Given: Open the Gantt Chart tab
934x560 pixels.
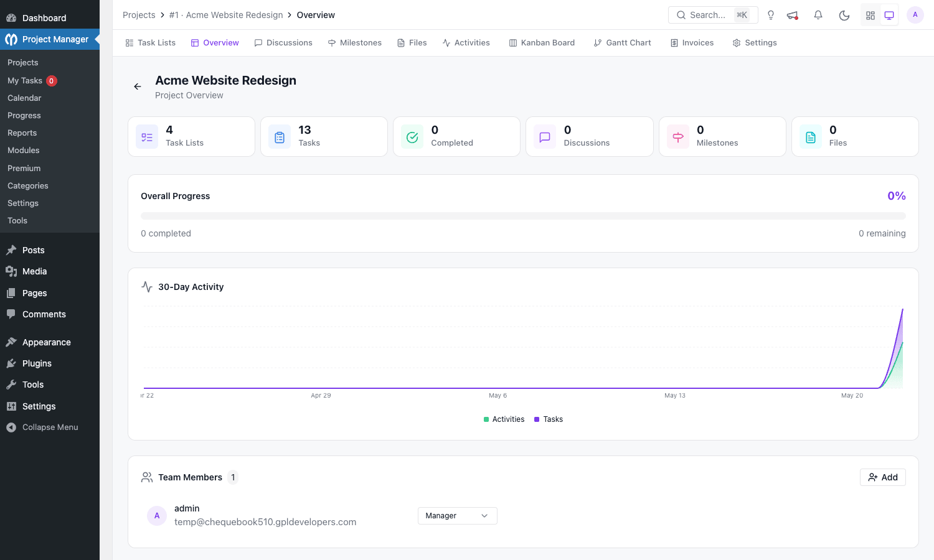Looking at the screenshot, I should click(623, 43).
